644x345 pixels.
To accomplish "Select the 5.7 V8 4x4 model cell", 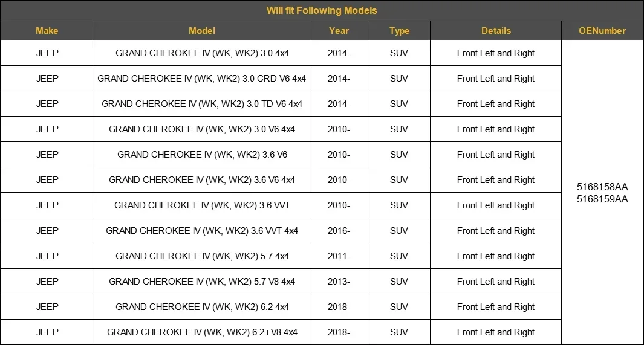I will click(202, 282).
